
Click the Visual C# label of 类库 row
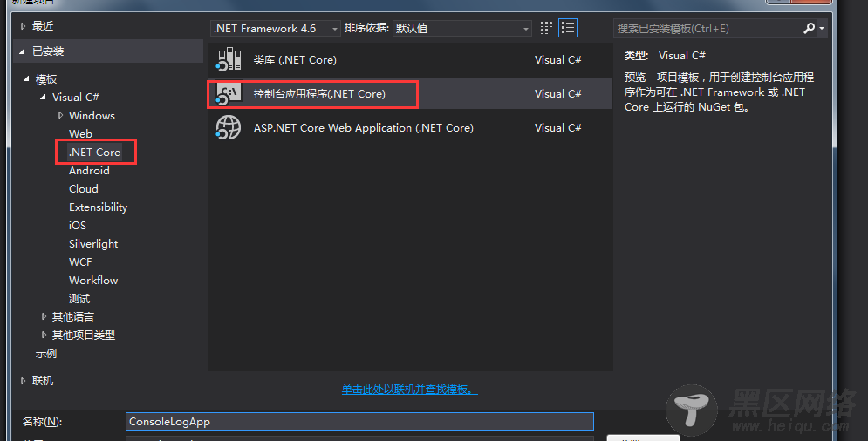[558, 60]
